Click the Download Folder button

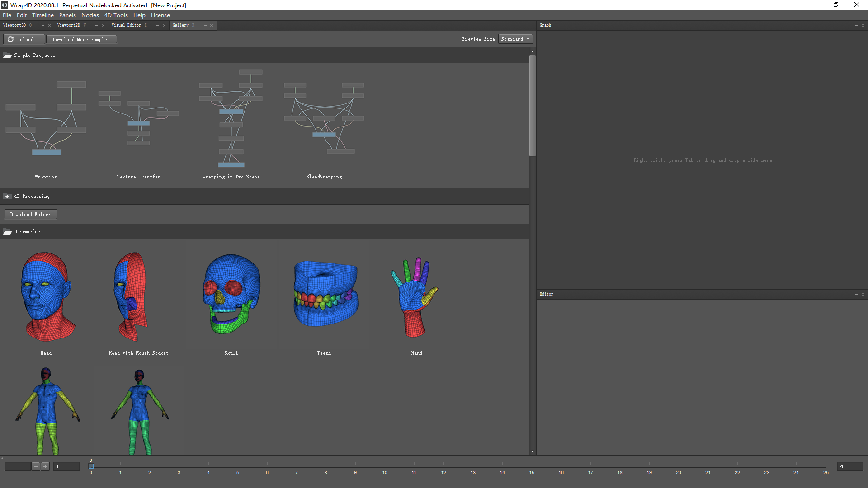(30, 214)
